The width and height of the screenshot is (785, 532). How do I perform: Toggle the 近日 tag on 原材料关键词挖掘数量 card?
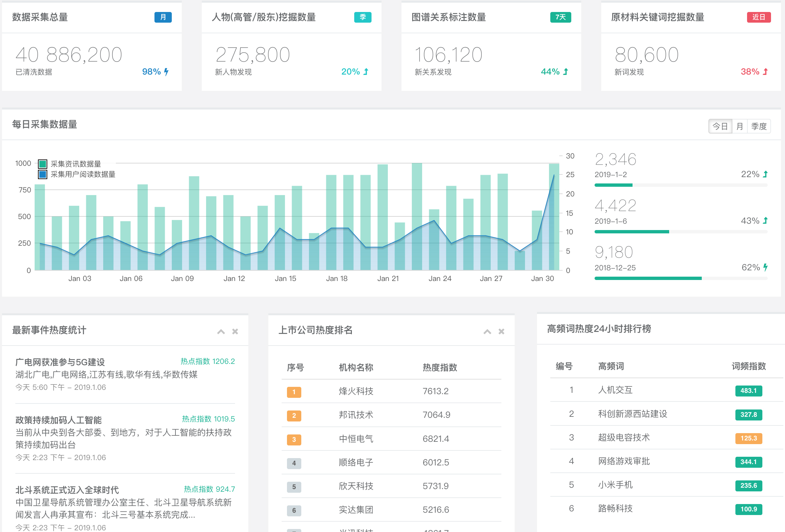[759, 17]
